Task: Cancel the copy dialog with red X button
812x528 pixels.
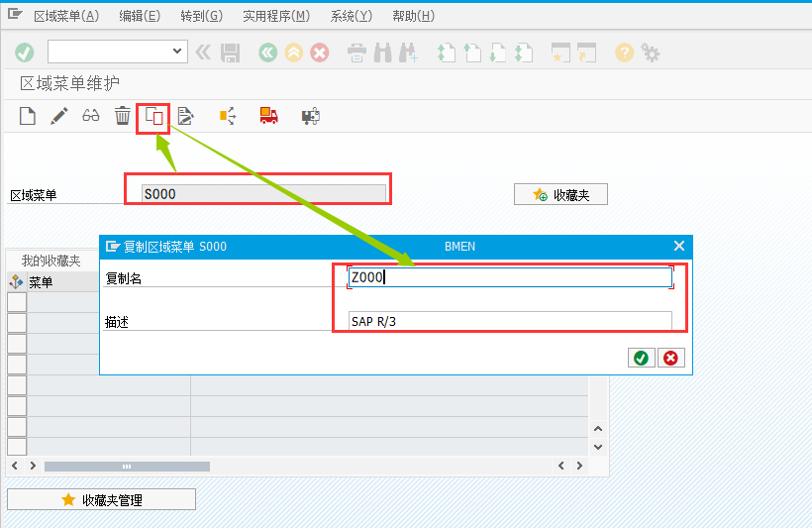Action: click(670, 358)
